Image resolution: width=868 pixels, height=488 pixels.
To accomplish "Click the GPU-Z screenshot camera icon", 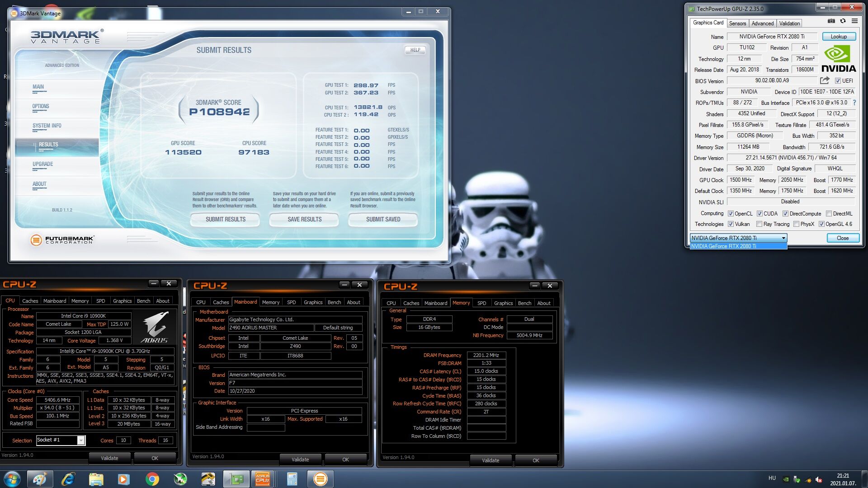I will (x=831, y=21).
